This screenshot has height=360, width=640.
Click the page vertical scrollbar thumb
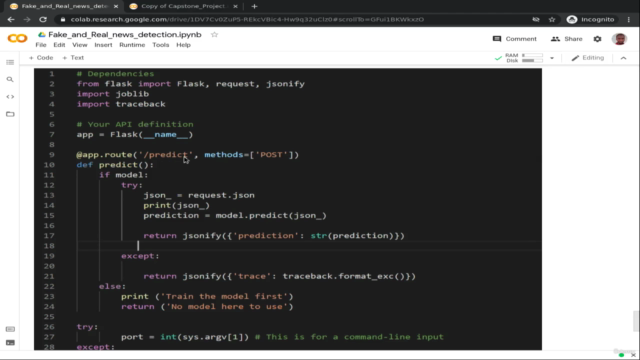tap(635, 321)
